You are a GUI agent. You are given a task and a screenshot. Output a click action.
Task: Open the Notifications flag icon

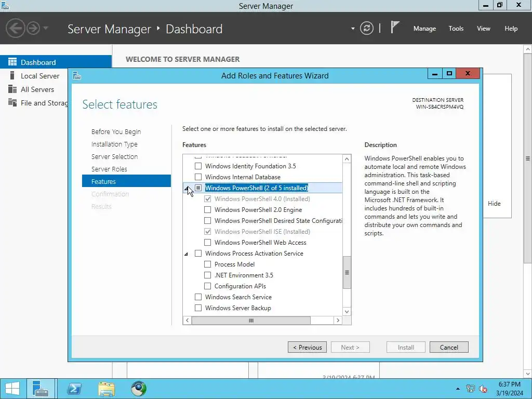pyautogui.click(x=395, y=28)
